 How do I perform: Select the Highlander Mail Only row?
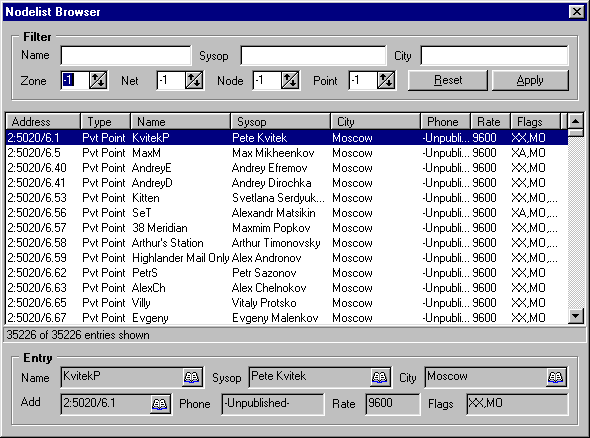(x=287, y=258)
